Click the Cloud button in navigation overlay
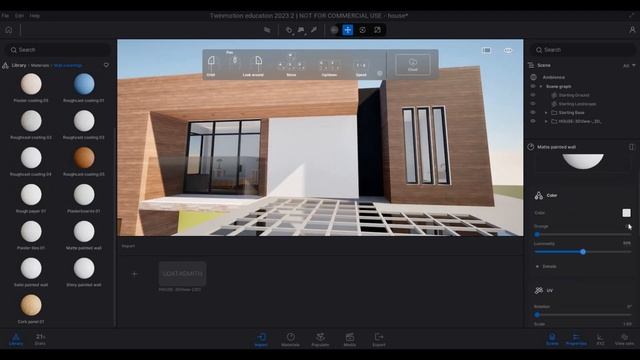The image size is (640, 360). point(413,64)
